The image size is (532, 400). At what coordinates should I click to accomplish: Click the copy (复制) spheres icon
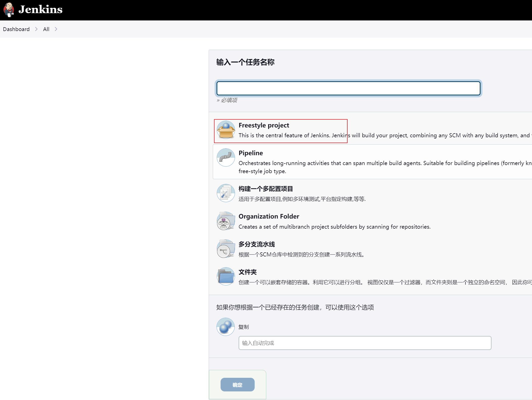226,327
